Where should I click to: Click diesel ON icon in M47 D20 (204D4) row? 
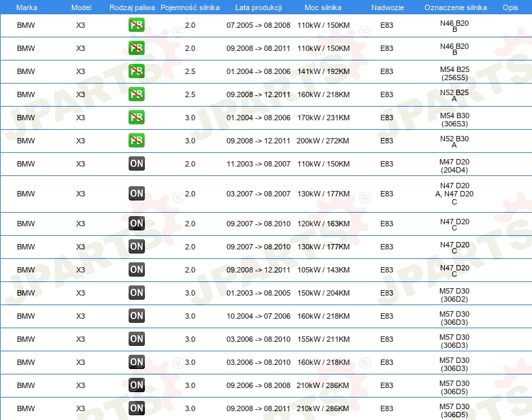coord(136,163)
